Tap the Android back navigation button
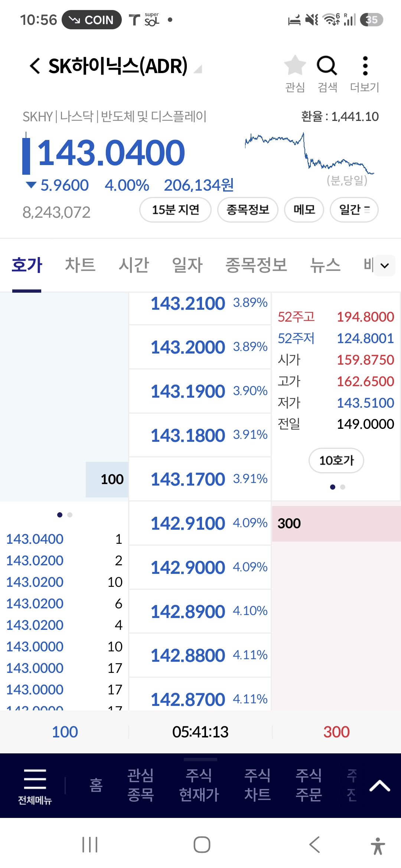 point(314,845)
